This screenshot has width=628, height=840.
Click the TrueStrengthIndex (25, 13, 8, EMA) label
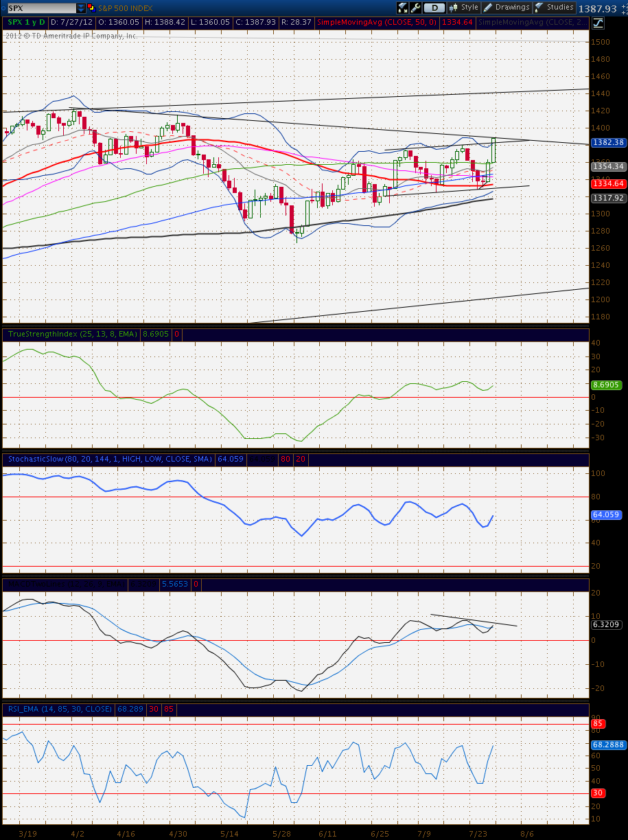[72, 334]
